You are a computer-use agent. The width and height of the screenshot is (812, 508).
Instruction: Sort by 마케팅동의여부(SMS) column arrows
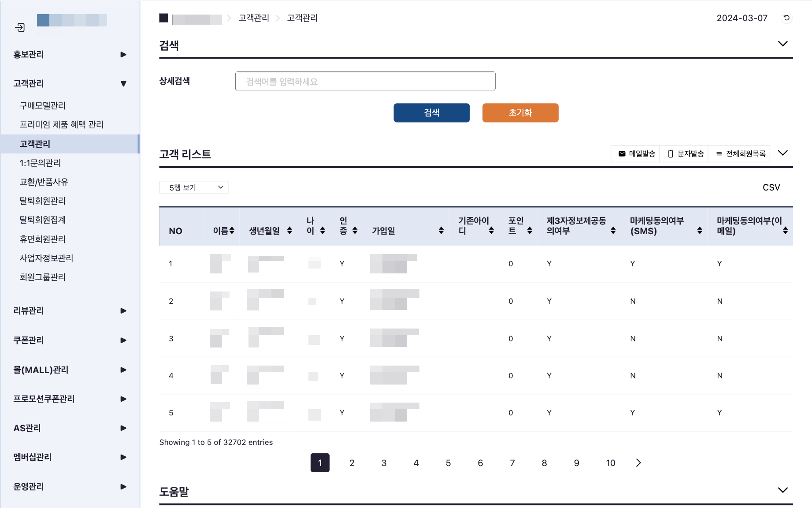[x=700, y=231]
